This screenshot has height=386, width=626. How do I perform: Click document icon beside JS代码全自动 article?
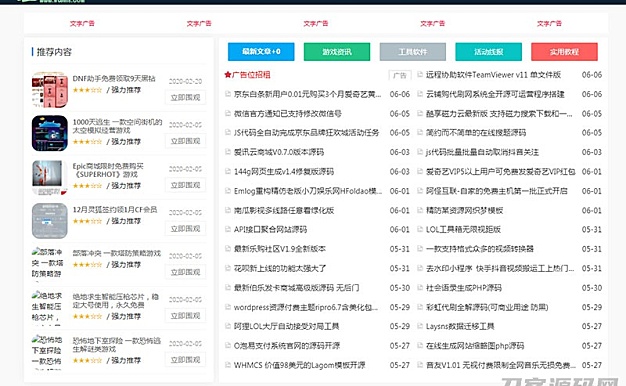point(228,133)
